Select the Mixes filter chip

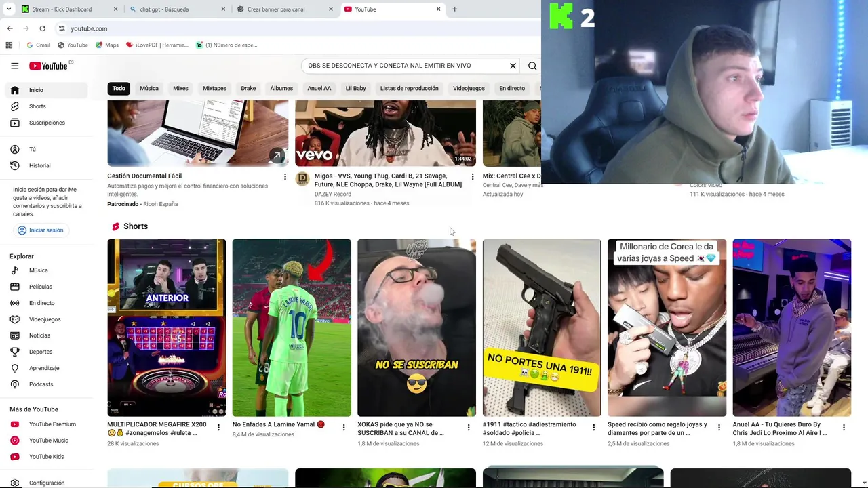[180, 89]
